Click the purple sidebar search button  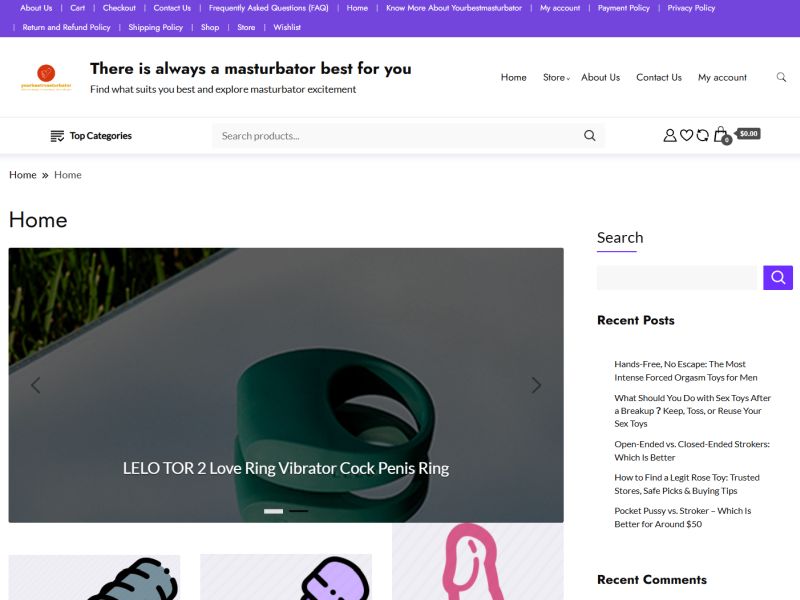(778, 278)
